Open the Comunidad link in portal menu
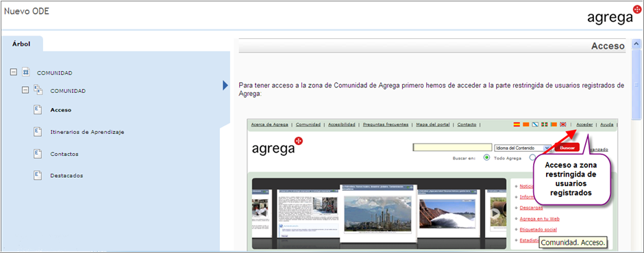This screenshot has width=644, height=253. (308, 124)
